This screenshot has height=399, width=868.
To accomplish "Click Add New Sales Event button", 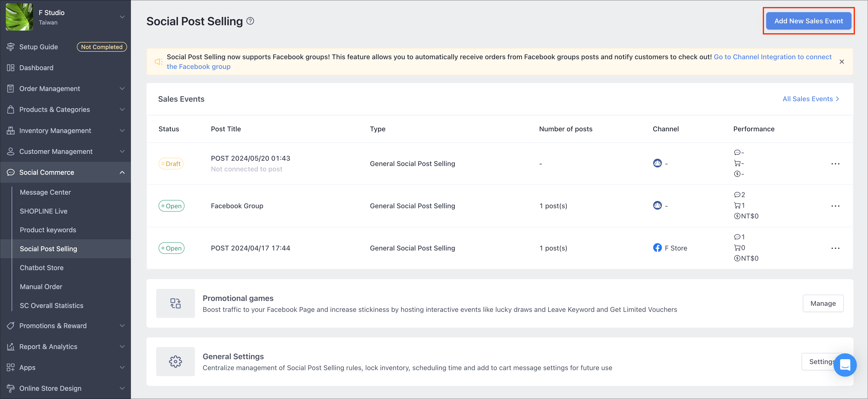I will (x=808, y=21).
